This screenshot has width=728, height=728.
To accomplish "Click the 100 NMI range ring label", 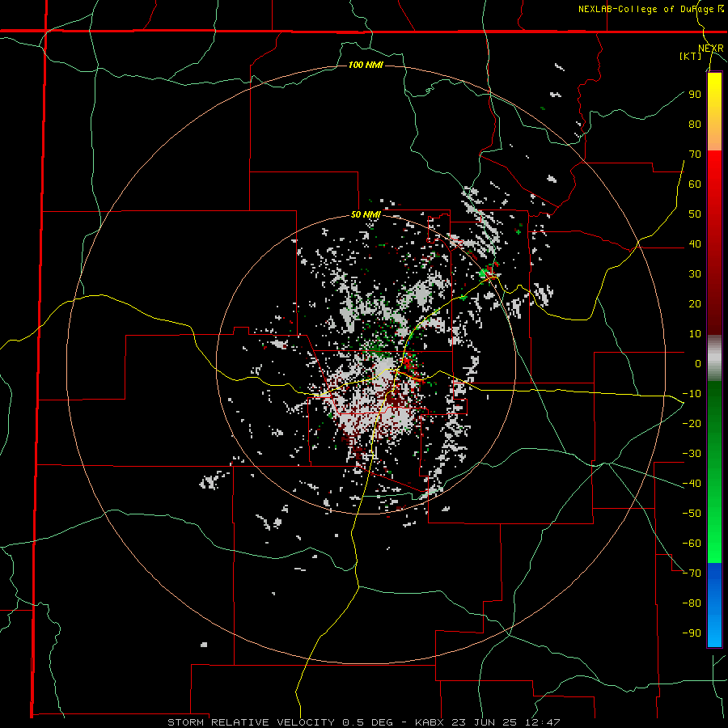I will pyautogui.click(x=366, y=65).
